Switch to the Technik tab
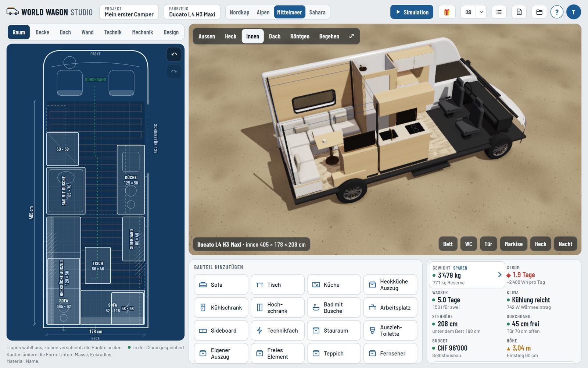 113,32
